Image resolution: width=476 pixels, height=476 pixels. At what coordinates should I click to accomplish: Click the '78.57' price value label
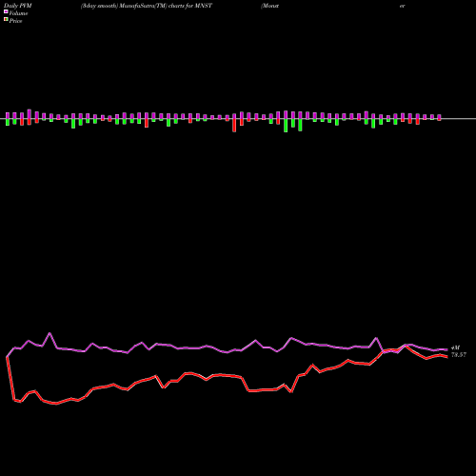click(459, 355)
